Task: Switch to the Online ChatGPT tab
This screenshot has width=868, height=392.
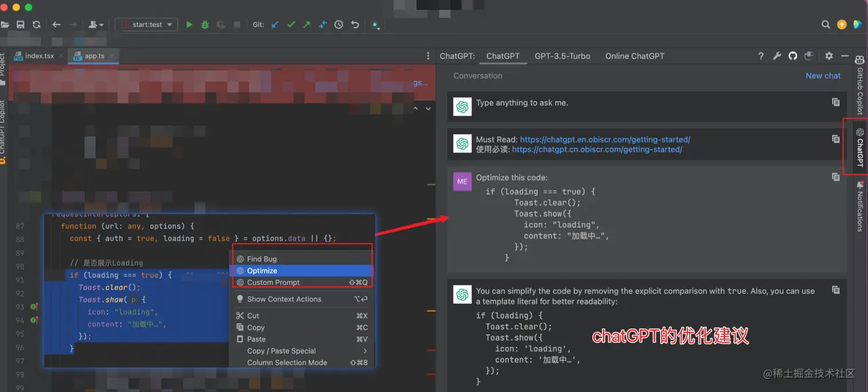Action: click(635, 56)
